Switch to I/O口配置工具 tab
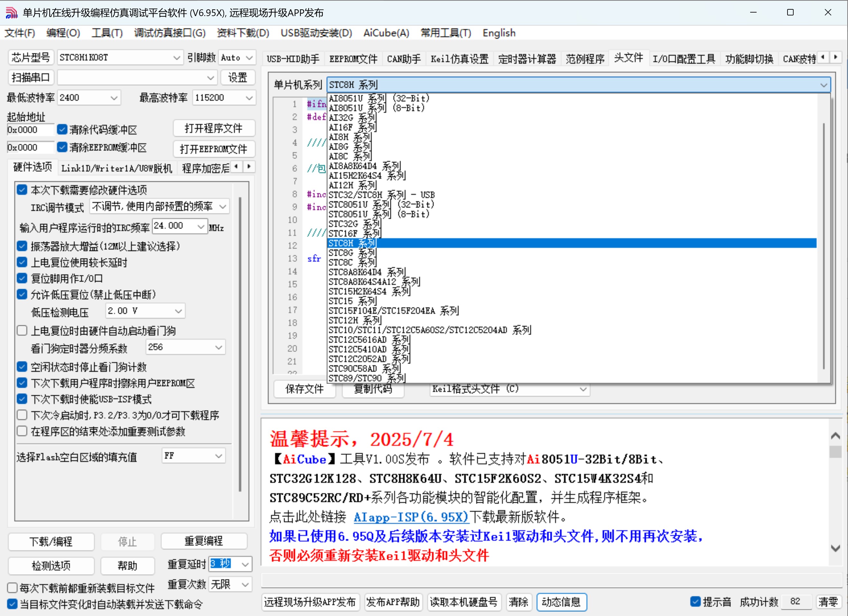This screenshot has height=616, width=848. coord(684,59)
